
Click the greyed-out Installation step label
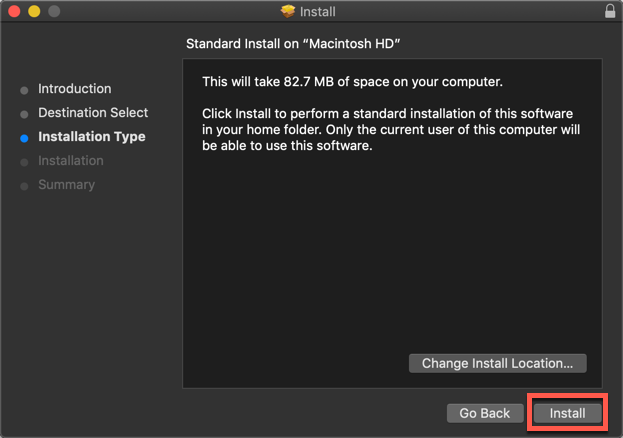[x=70, y=161]
